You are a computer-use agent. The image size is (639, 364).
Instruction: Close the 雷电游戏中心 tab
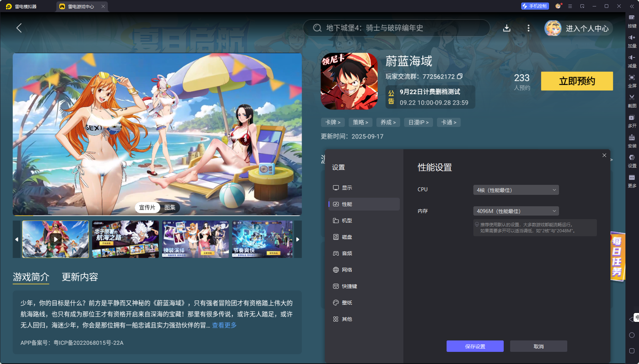pyautogui.click(x=103, y=6)
